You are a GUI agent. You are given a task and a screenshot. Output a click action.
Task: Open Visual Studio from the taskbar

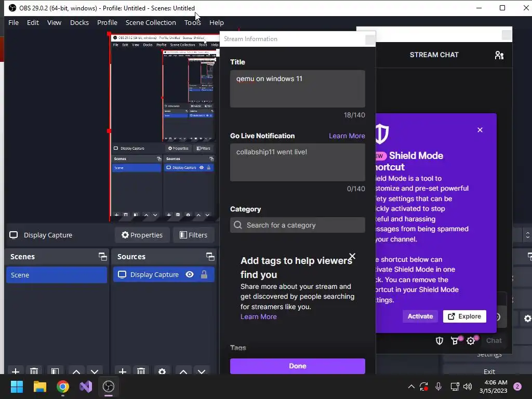pyautogui.click(x=86, y=387)
